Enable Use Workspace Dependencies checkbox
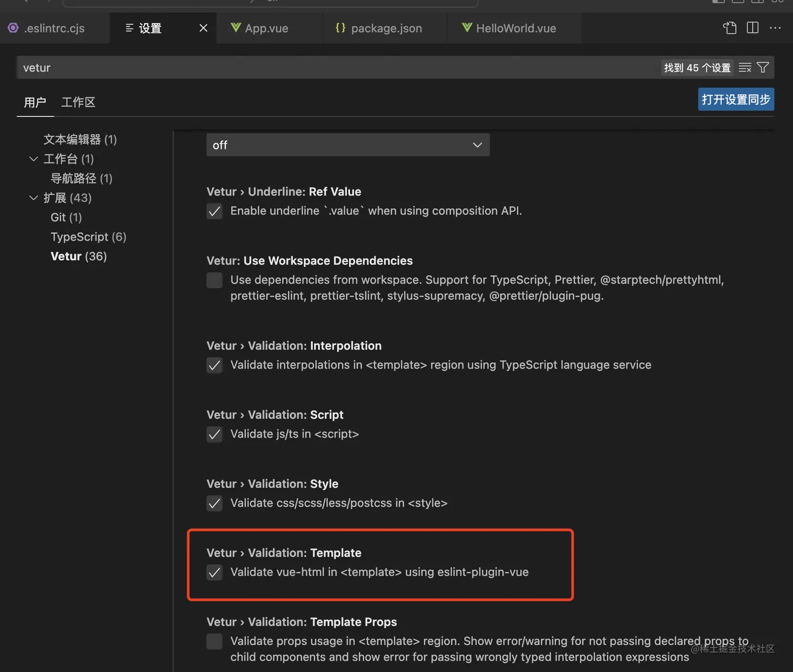The height and width of the screenshot is (672, 793). click(x=215, y=280)
